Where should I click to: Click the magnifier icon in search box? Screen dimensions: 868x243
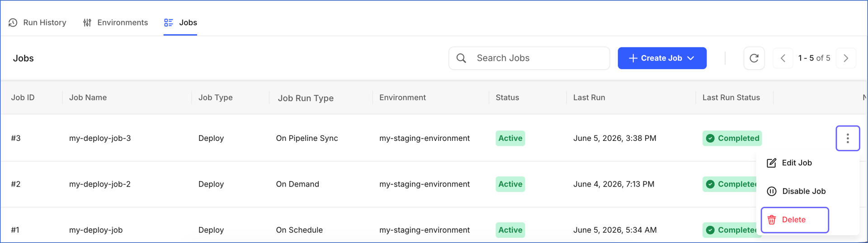(x=461, y=58)
